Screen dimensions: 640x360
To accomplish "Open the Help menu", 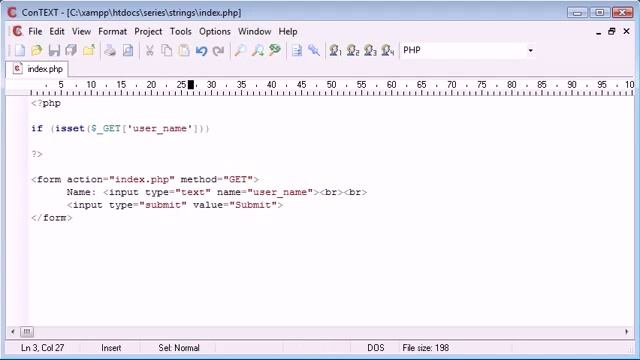I will coord(288,31).
